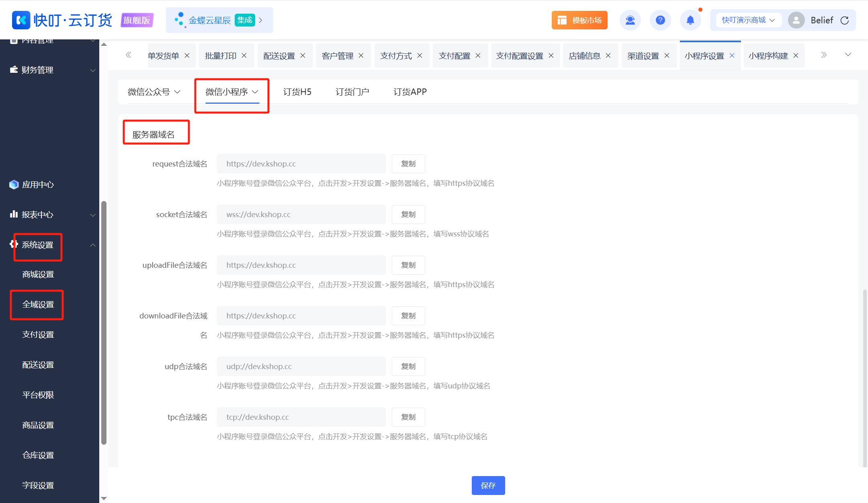Copy the udp合法域名 value

coord(408,366)
